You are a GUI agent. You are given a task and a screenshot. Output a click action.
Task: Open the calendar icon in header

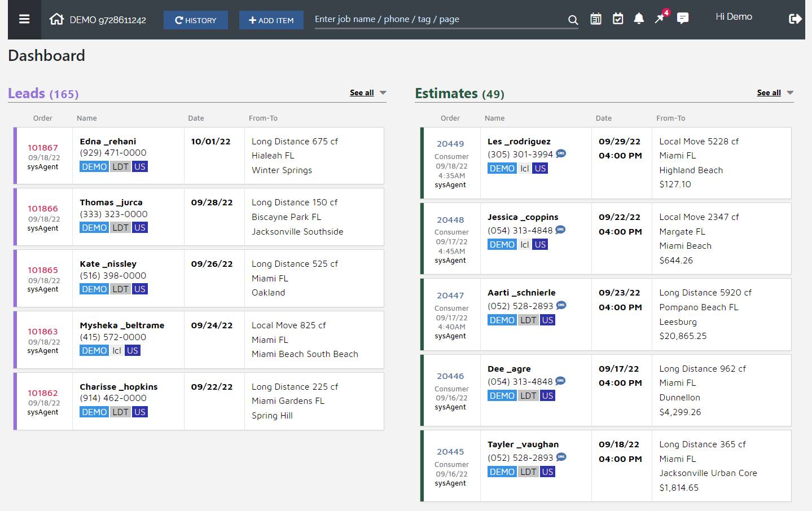point(596,19)
